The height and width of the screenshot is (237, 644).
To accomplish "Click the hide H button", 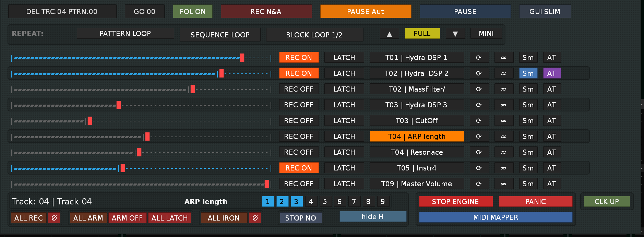I will [x=373, y=217].
